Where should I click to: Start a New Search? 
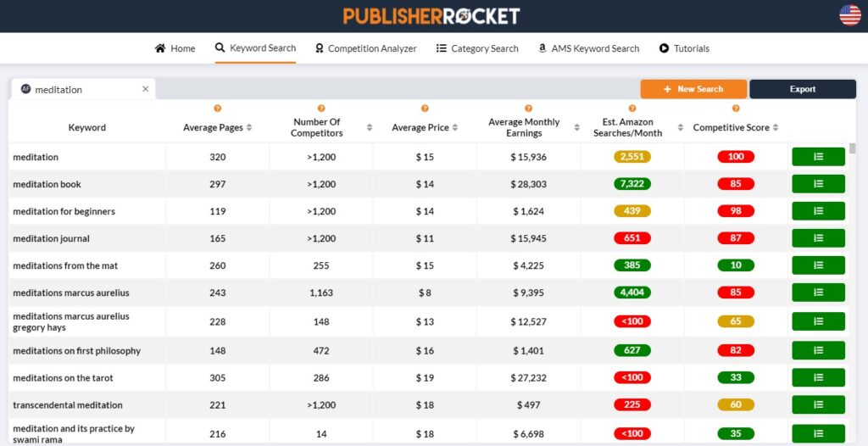[x=693, y=89]
